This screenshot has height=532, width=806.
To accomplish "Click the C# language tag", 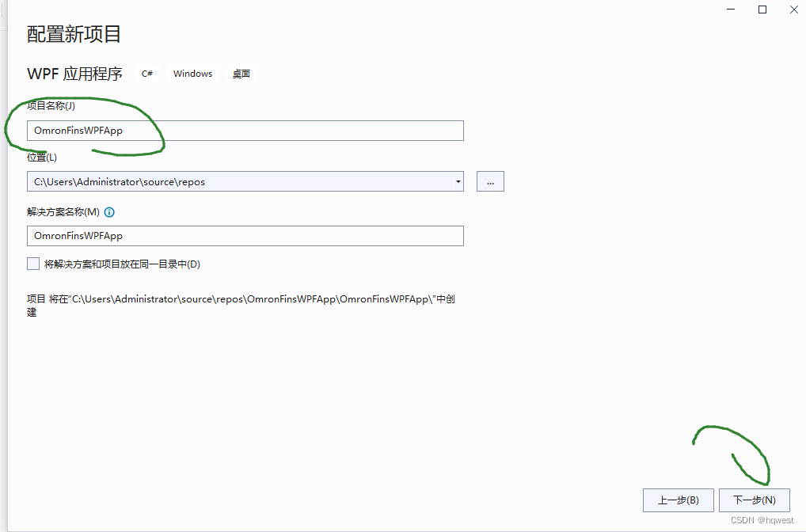I will (147, 74).
